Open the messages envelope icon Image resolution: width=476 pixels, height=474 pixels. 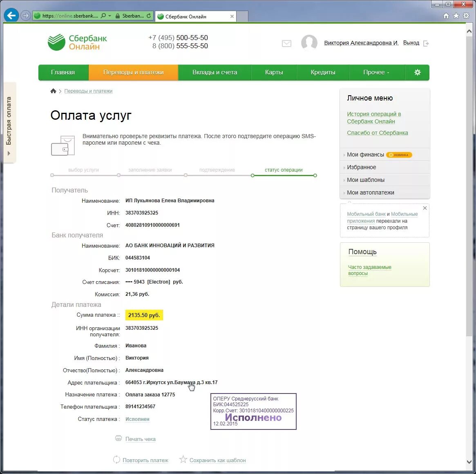(x=286, y=43)
